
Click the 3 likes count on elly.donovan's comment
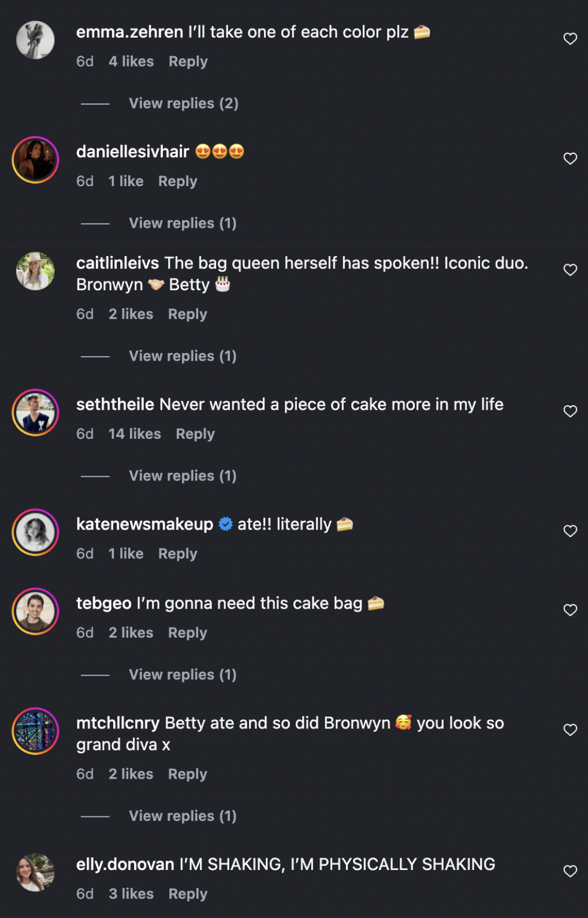coord(131,894)
